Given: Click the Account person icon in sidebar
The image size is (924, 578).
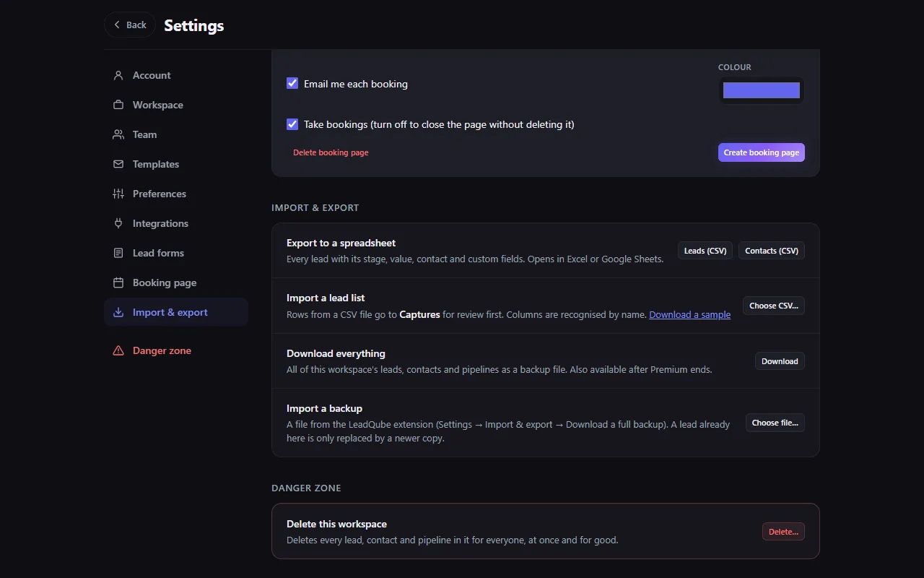Looking at the screenshot, I should [x=118, y=75].
